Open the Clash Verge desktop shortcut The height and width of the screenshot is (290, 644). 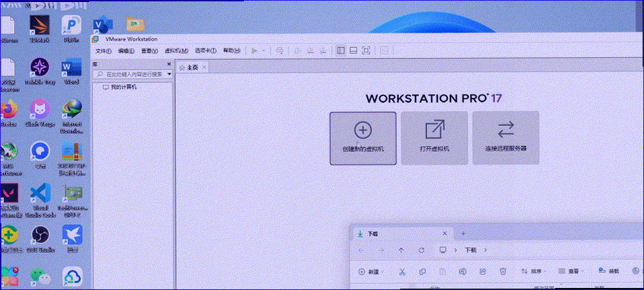(40, 113)
